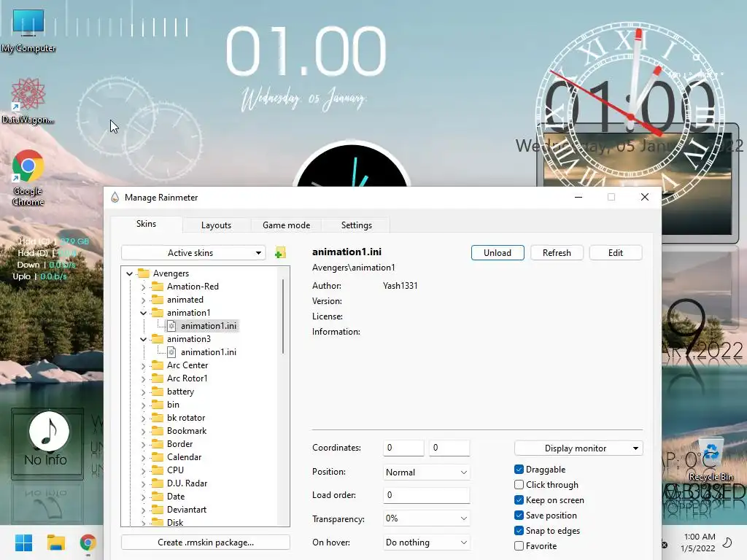Select the Bookmark folder
Viewport: 747px width, 560px height.
[186, 431]
